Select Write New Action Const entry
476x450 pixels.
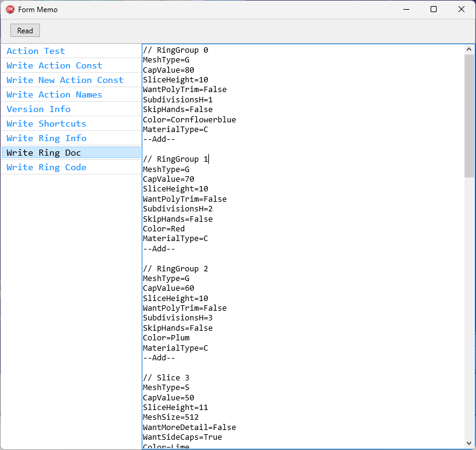click(x=65, y=80)
